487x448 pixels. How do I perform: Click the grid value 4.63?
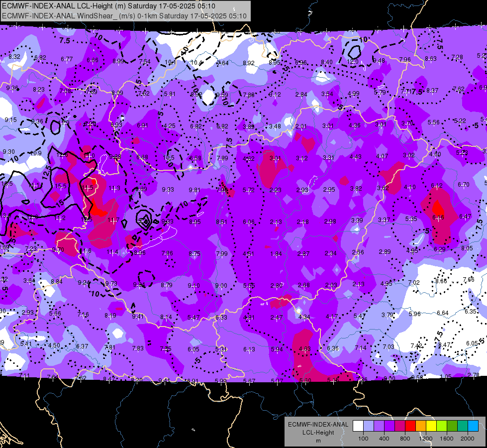[304, 349]
